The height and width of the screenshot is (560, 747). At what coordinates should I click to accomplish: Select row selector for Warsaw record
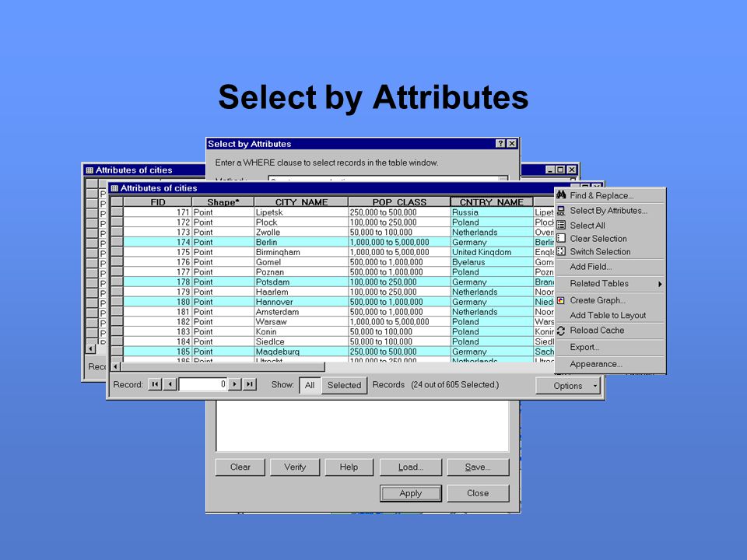pos(117,321)
